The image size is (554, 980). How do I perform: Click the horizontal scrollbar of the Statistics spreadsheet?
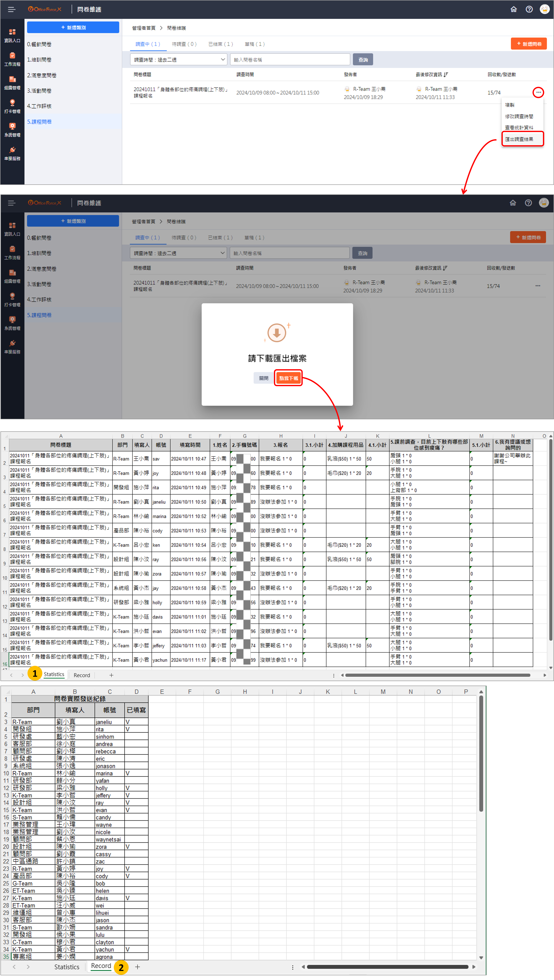(x=438, y=675)
